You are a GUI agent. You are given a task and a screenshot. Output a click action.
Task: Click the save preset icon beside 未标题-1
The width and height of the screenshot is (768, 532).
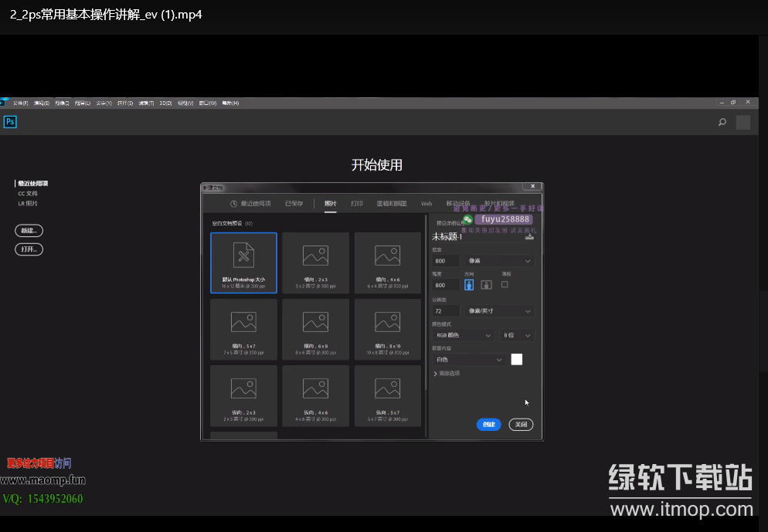[x=529, y=236]
